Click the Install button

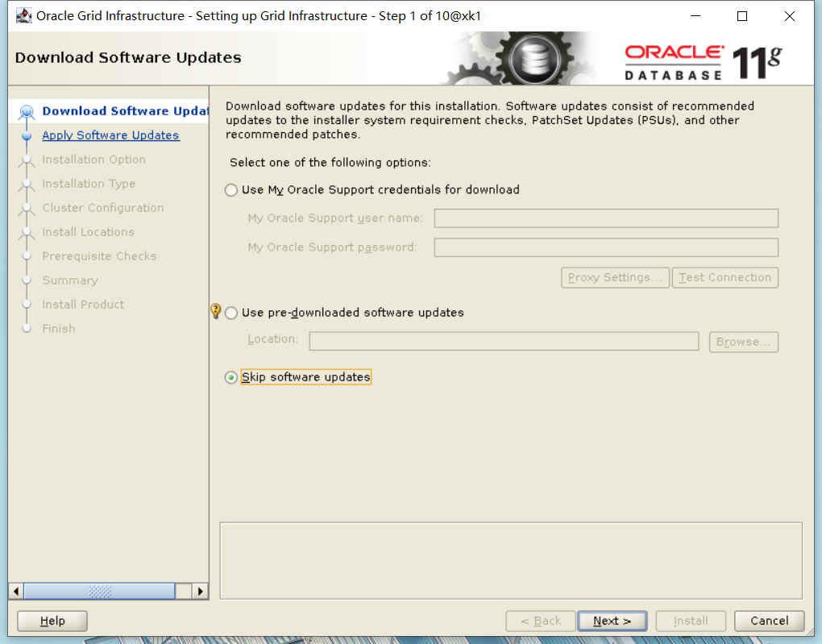[x=691, y=621]
